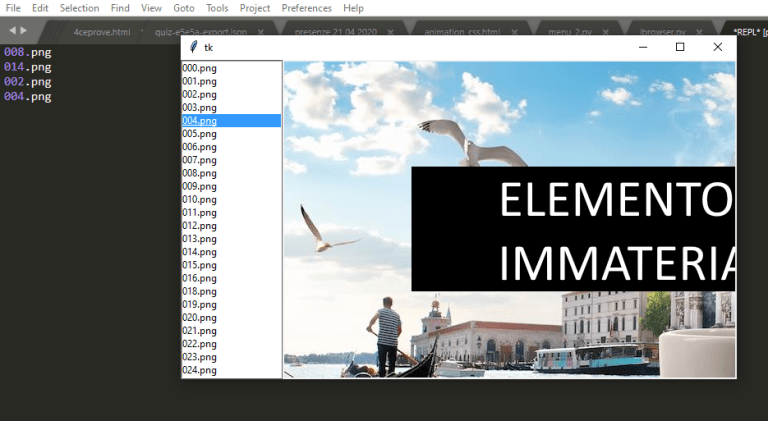Select 008.png in the tk listbox
This screenshot has height=421, width=768.
(x=231, y=173)
